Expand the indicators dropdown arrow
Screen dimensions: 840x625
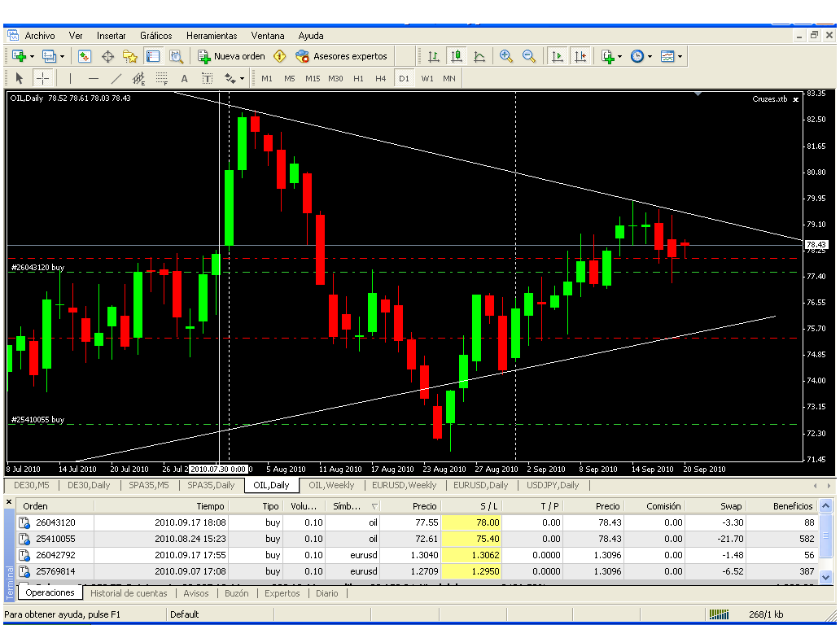click(x=619, y=56)
